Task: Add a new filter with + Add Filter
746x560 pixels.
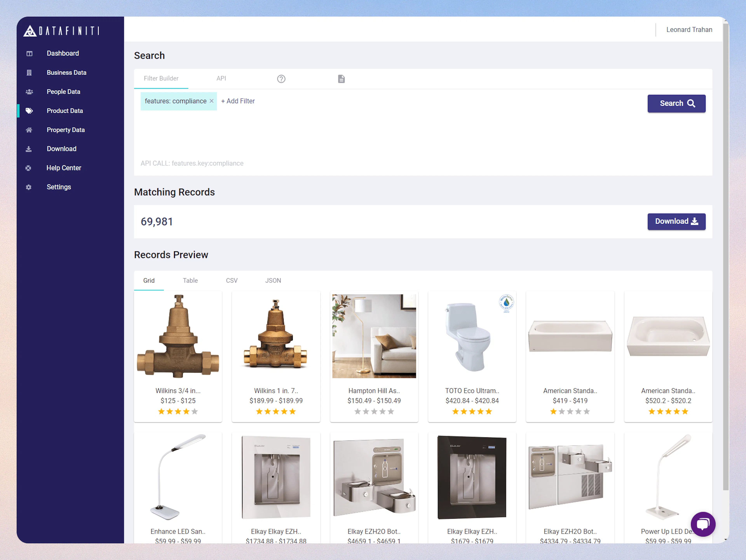Action: pyautogui.click(x=238, y=101)
